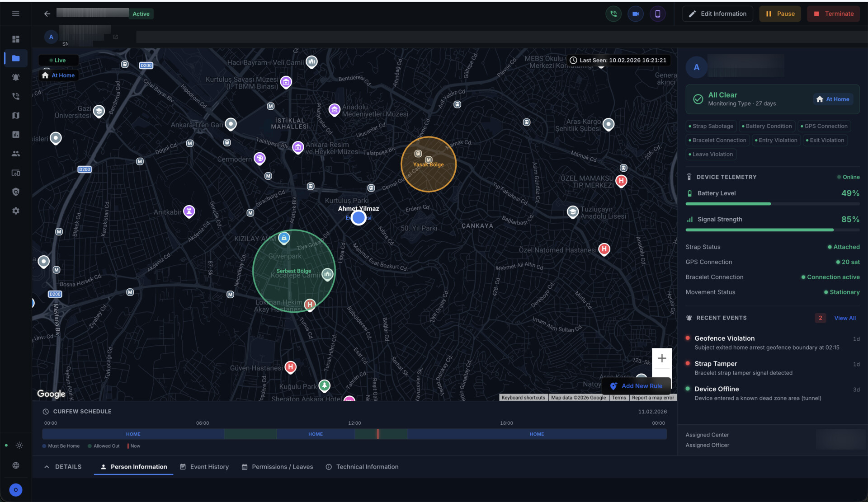Expand recent events with View All
The image size is (868, 502).
(844, 318)
